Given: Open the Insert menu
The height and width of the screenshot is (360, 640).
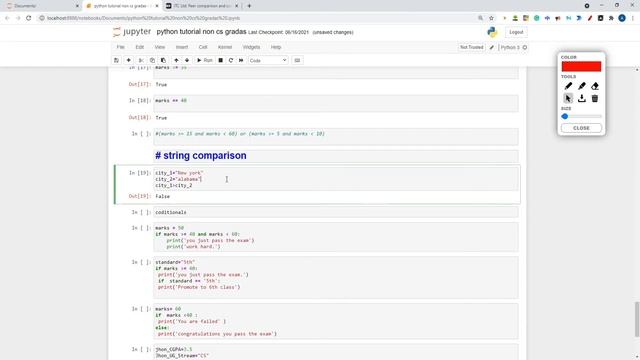Looking at the screenshot, I should (182, 47).
